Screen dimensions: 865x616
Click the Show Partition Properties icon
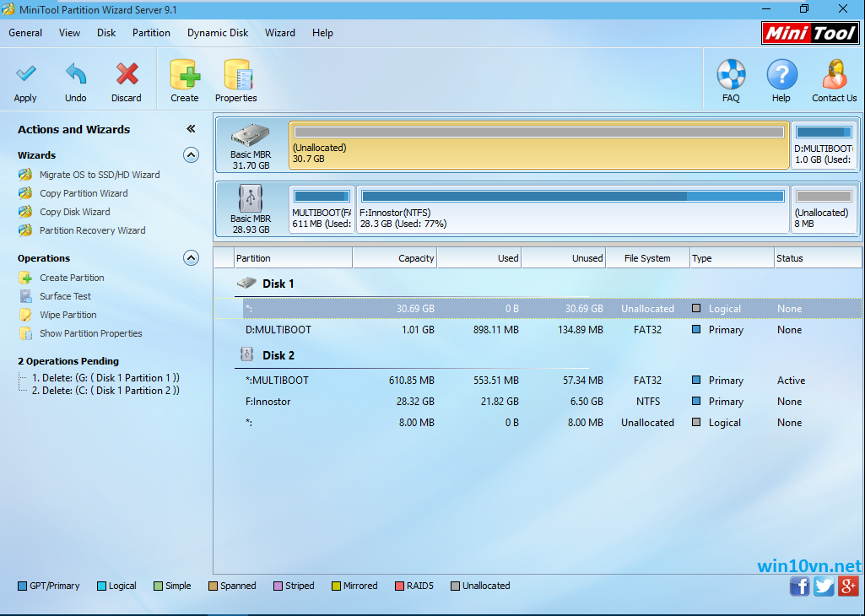tap(25, 333)
